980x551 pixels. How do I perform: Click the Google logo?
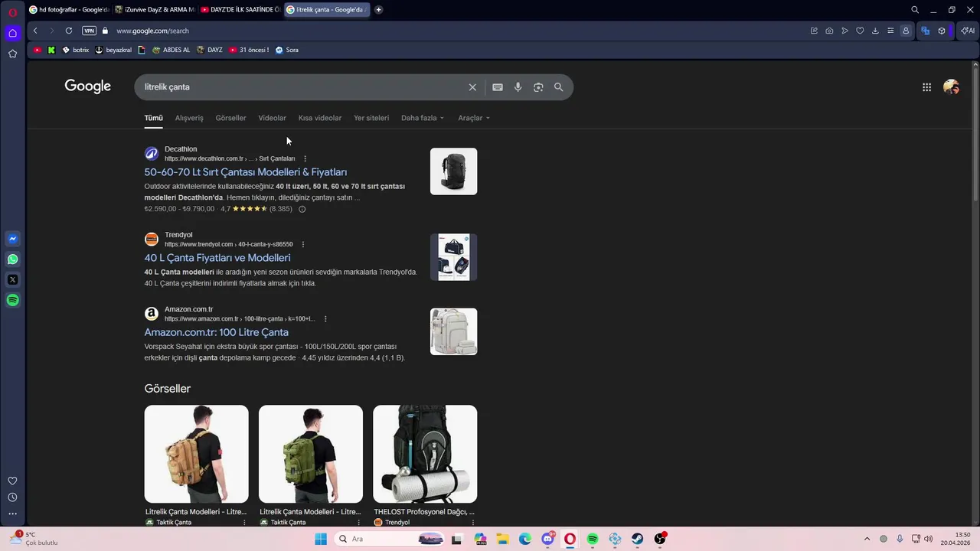coord(88,86)
